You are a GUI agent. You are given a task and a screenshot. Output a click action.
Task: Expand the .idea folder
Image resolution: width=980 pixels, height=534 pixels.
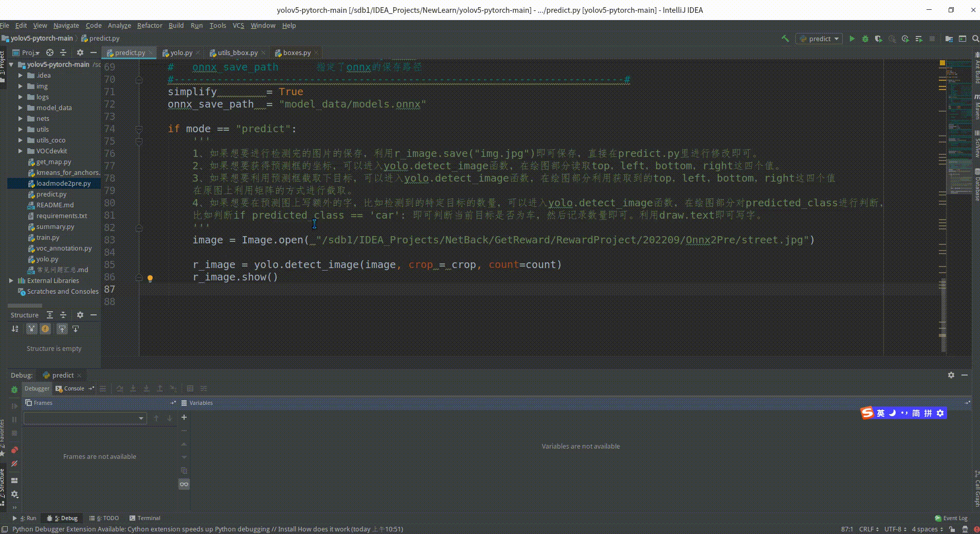[x=21, y=75]
